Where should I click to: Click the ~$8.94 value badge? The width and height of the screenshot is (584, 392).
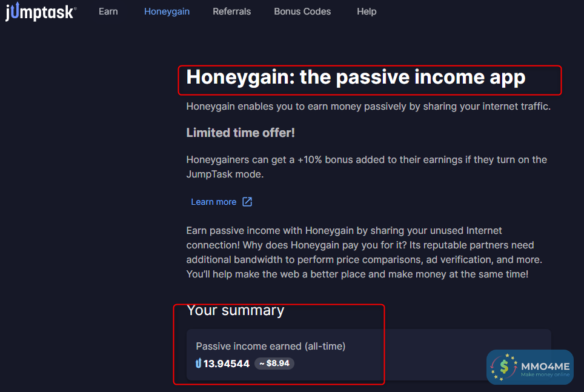pos(274,364)
